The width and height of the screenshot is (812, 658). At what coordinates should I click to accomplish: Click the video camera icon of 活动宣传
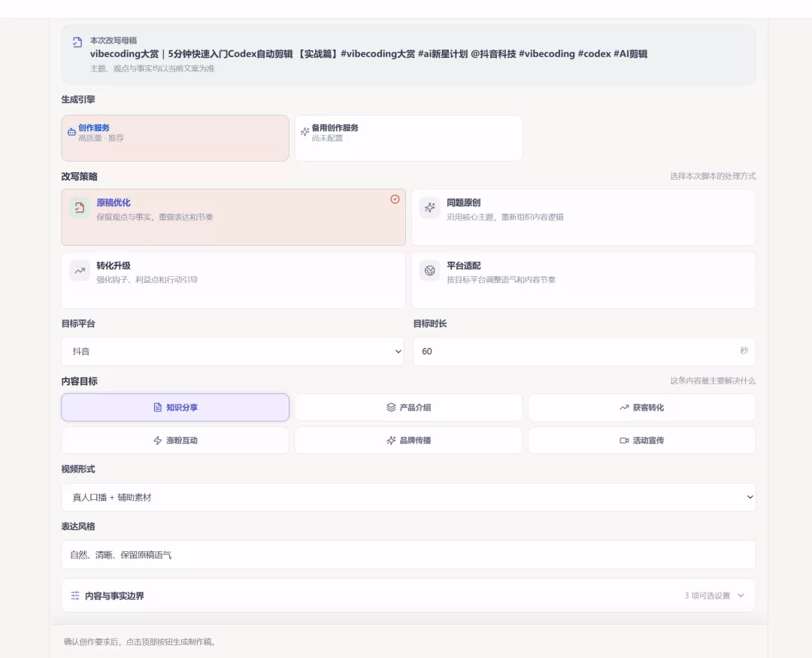[x=624, y=441]
